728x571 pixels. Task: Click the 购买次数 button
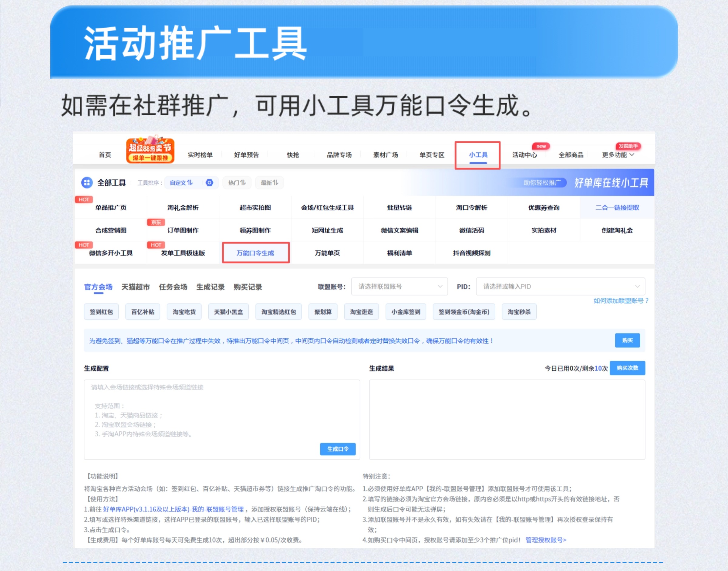627,368
